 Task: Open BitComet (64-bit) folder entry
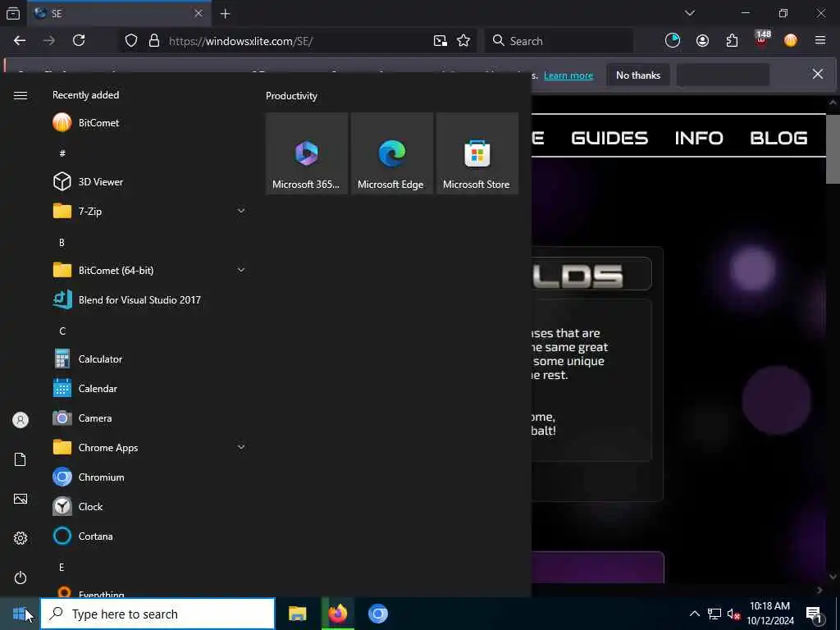pyautogui.click(x=149, y=270)
